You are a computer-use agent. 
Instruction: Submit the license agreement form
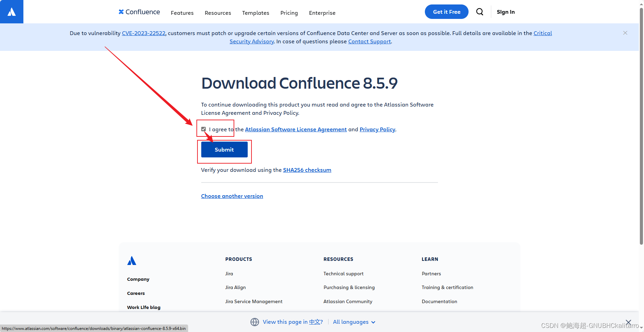tap(224, 150)
